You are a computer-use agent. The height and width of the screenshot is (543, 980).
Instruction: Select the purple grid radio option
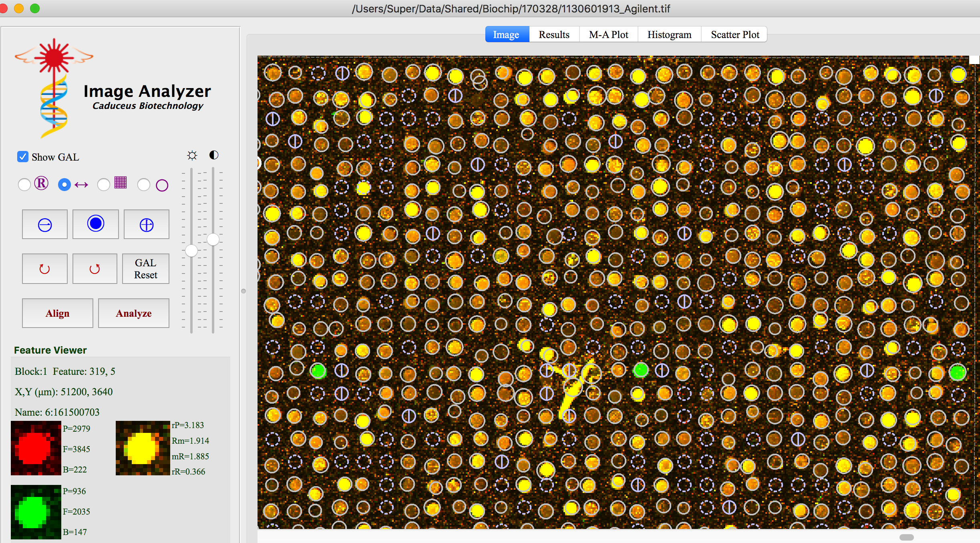104,185
